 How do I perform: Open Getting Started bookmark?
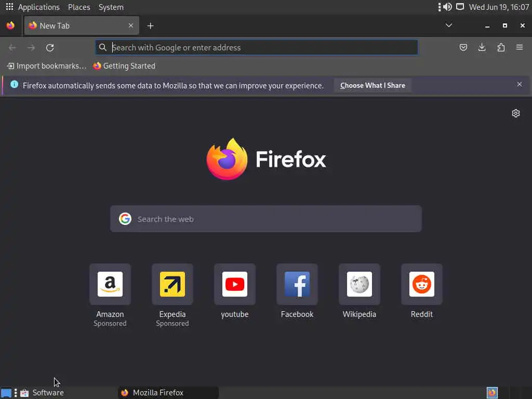click(124, 66)
